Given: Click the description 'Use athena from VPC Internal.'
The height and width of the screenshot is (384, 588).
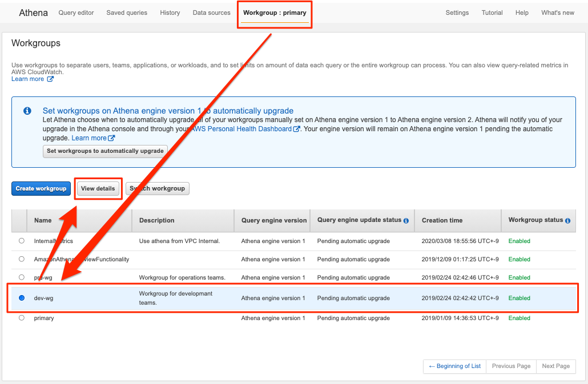Looking at the screenshot, I should (x=179, y=241).
